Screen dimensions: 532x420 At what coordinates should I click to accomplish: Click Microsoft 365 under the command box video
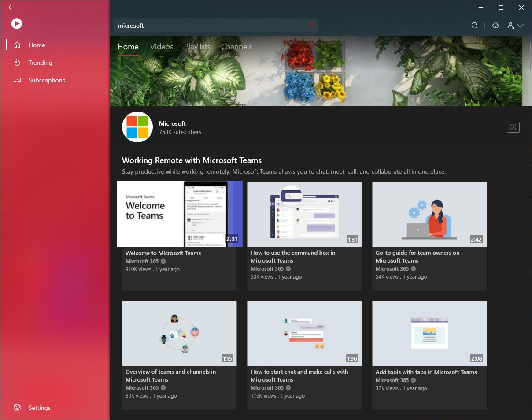coord(267,268)
